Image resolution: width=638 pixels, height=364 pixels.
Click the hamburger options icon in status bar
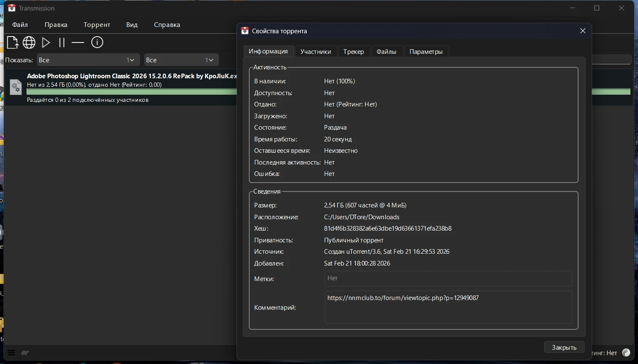tap(11, 353)
